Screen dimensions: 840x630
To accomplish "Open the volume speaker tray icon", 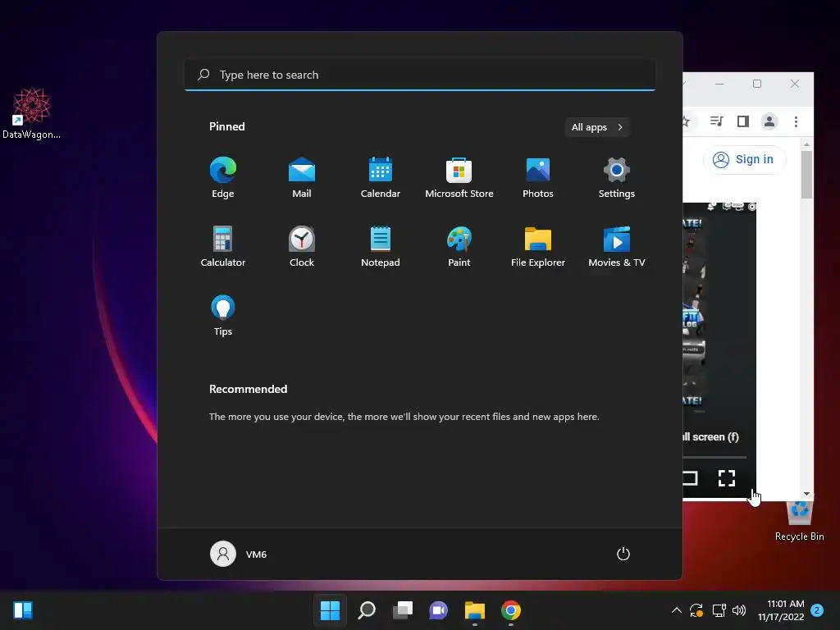I will pos(739,610).
